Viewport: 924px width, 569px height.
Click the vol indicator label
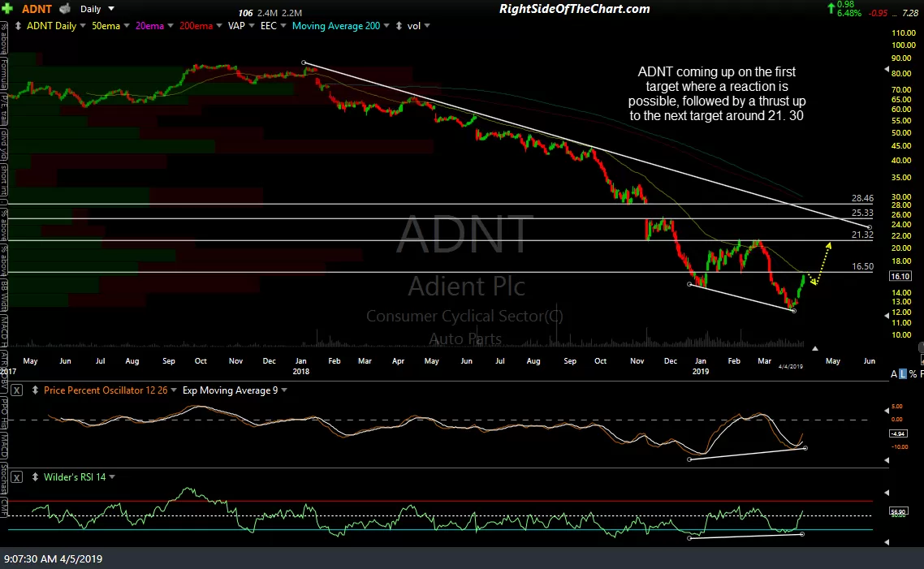(413, 26)
